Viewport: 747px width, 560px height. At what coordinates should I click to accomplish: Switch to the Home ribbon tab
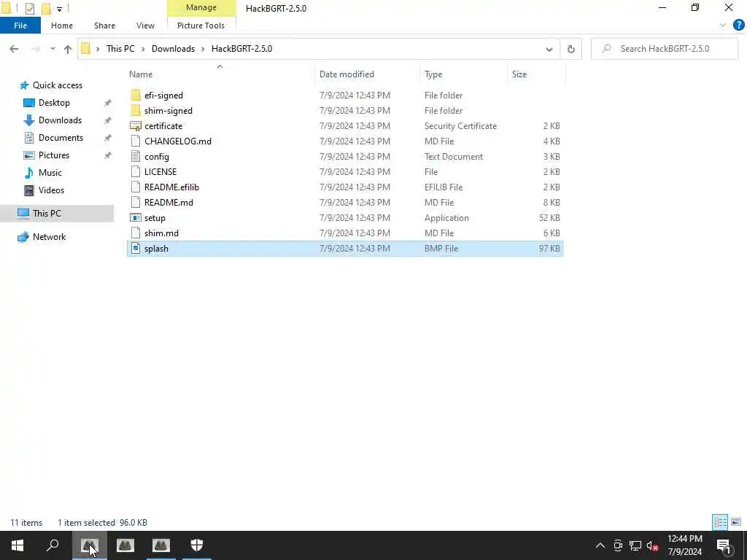point(62,26)
